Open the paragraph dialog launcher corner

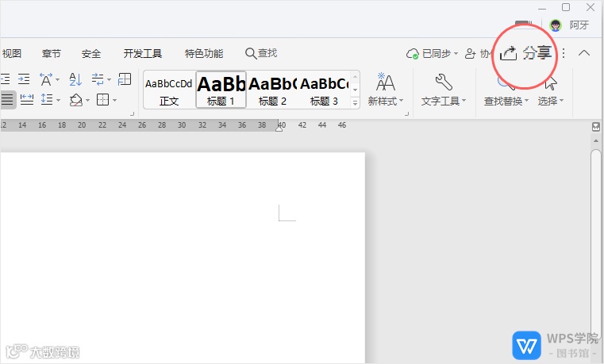coord(132,114)
